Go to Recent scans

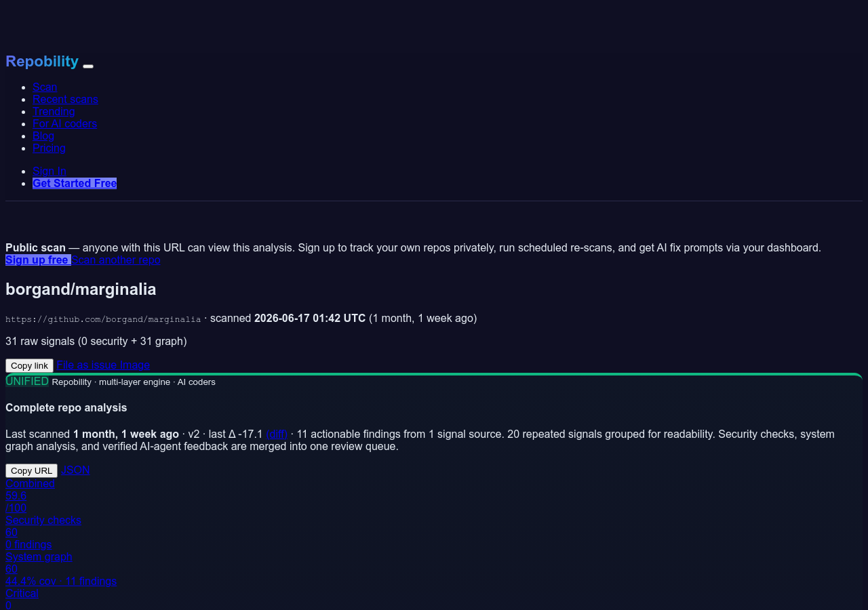[65, 99]
